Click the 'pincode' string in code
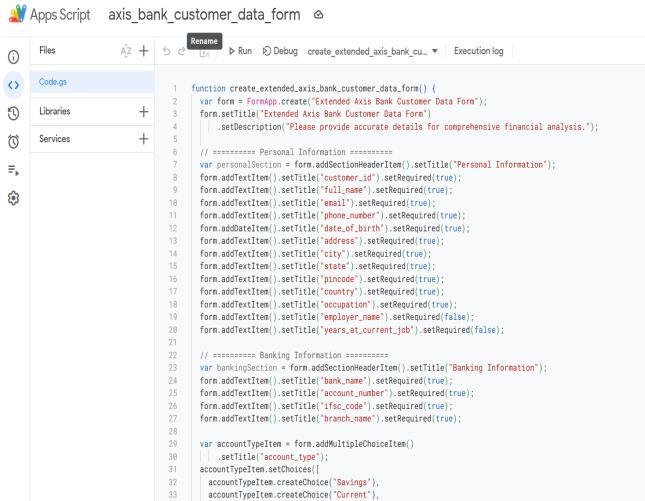This screenshot has width=645, height=501. coord(341,279)
